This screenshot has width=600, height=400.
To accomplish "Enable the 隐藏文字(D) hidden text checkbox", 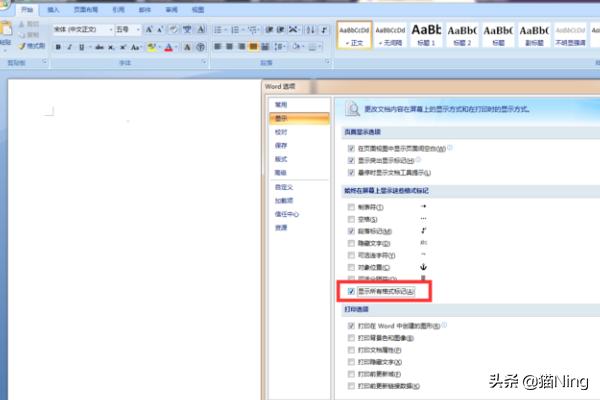I will click(x=351, y=243).
